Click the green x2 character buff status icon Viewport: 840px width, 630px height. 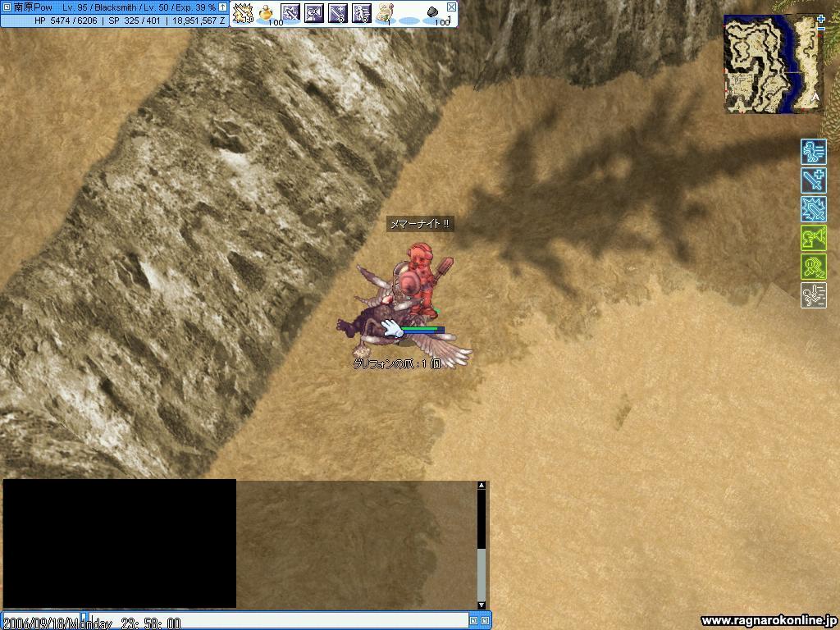pos(813,267)
